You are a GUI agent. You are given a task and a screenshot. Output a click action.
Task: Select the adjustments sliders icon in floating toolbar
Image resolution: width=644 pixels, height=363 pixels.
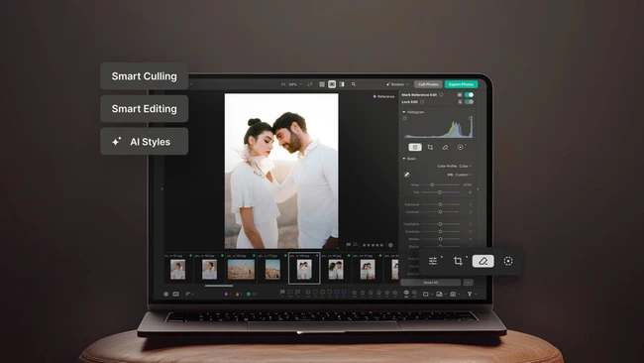tap(433, 261)
